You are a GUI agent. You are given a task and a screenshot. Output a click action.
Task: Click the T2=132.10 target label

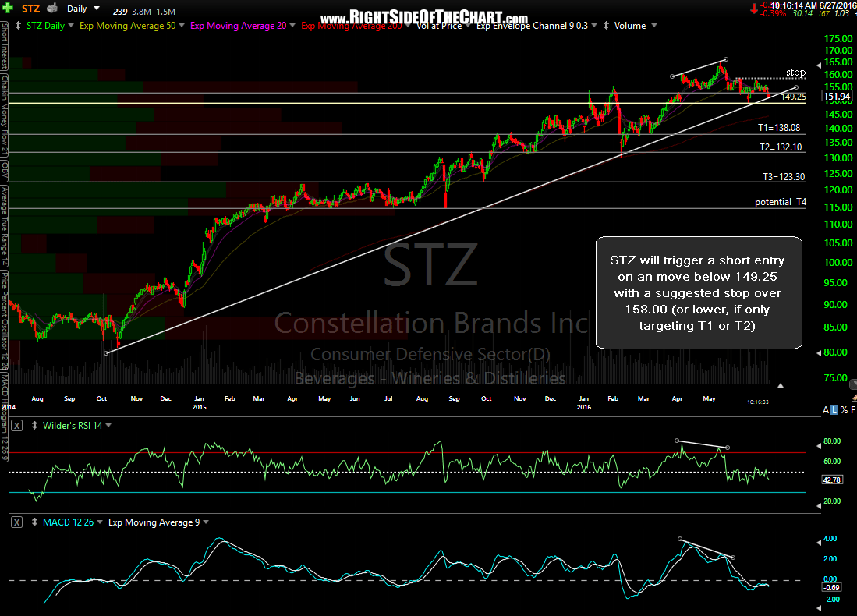click(x=781, y=147)
